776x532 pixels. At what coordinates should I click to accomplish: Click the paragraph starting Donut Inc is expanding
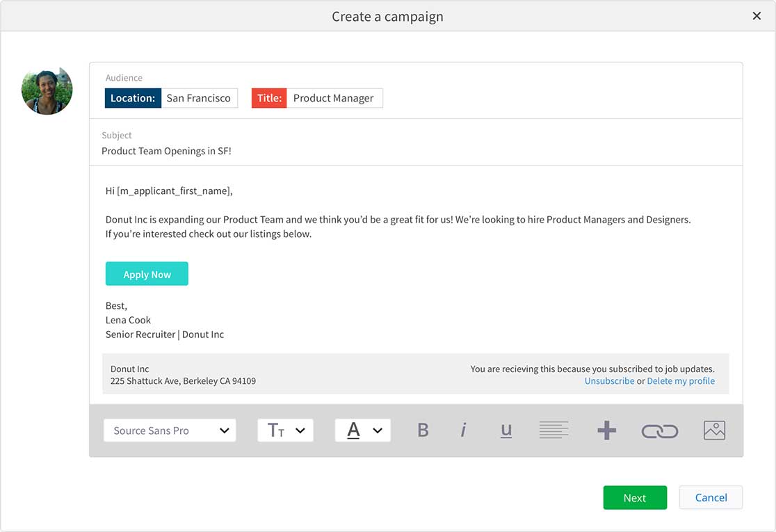398,220
